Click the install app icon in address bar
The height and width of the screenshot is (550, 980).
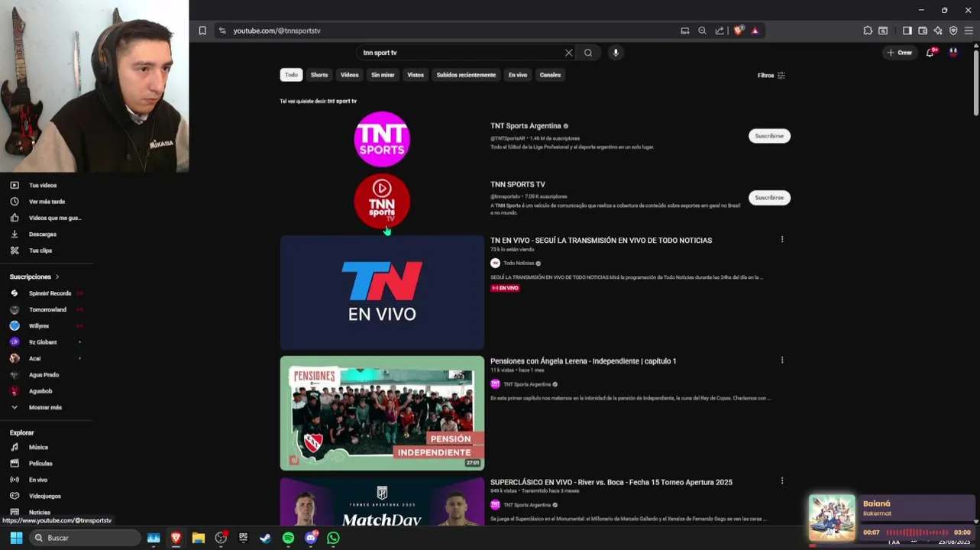(x=685, y=31)
